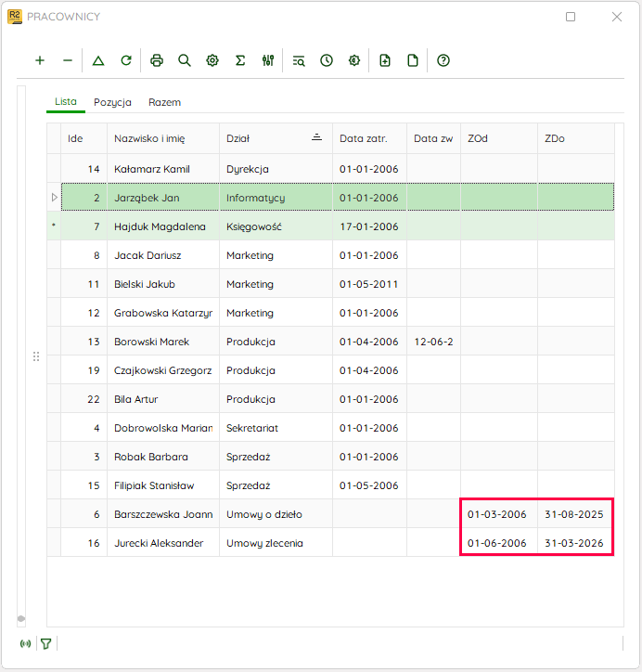This screenshot has height=672, width=642.
Task: Click the Informatycy department cell
Action: point(276,198)
